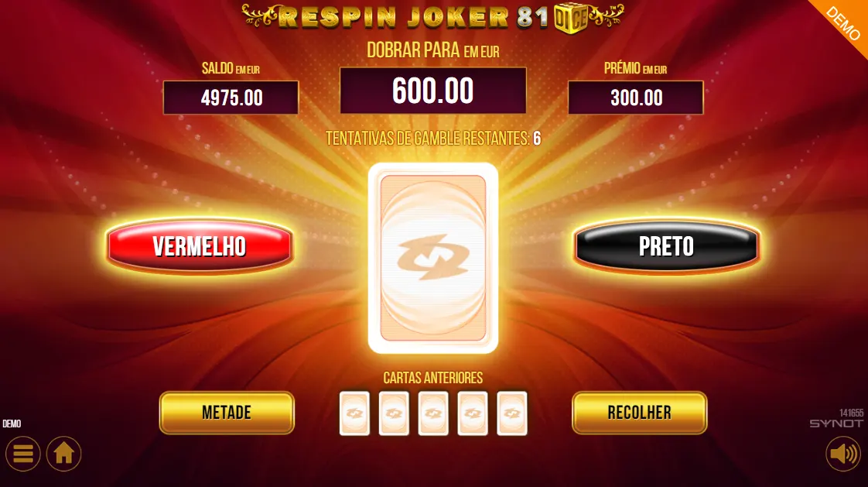This screenshot has height=487, width=868.
Task: Select the third previous card thumbnail
Action: (433, 413)
